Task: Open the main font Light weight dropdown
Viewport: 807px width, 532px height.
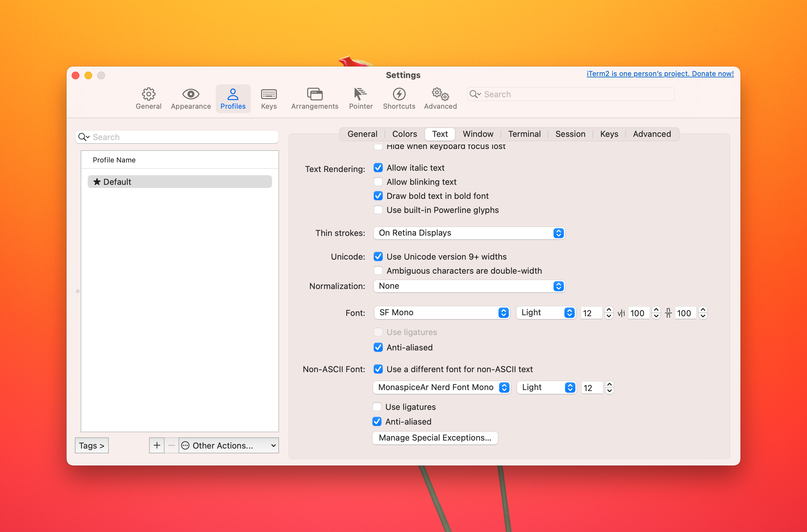Action: click(546, 312)
